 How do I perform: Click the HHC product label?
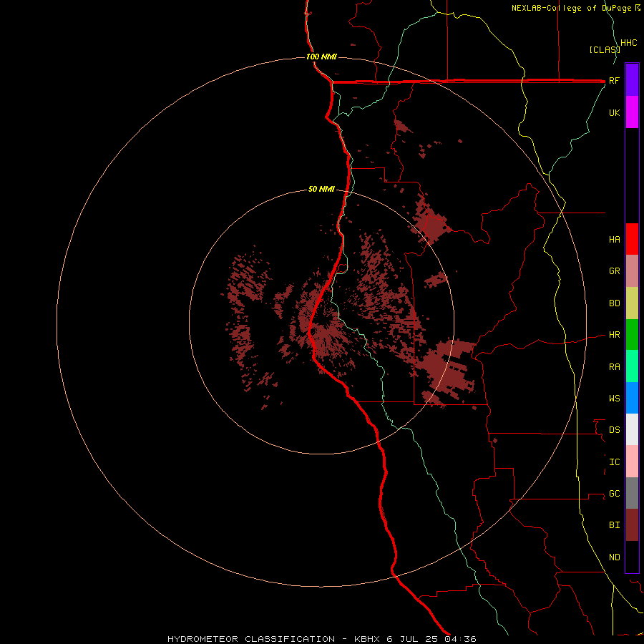[629, 43]
